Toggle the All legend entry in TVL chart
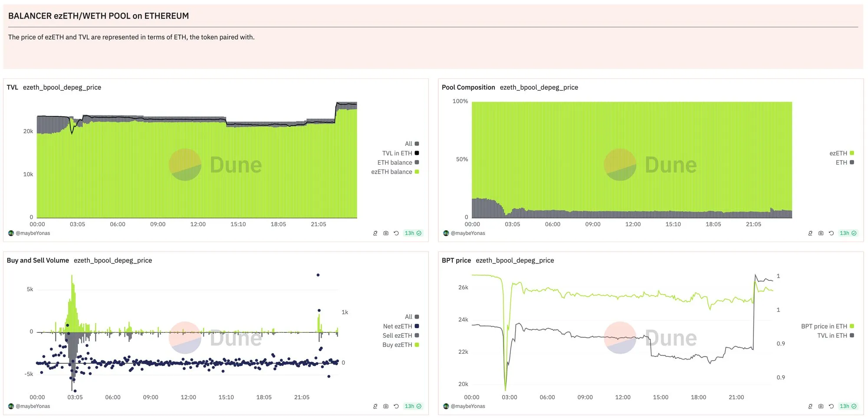 [x=411, y=144]
